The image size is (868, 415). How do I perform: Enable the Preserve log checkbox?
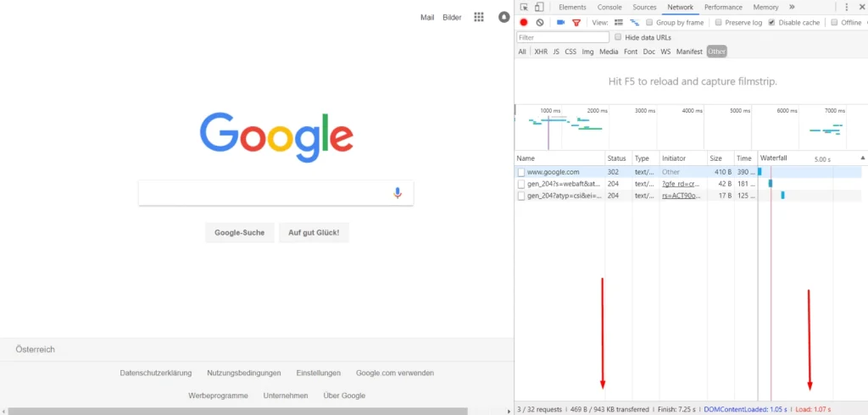coord(719,23)
